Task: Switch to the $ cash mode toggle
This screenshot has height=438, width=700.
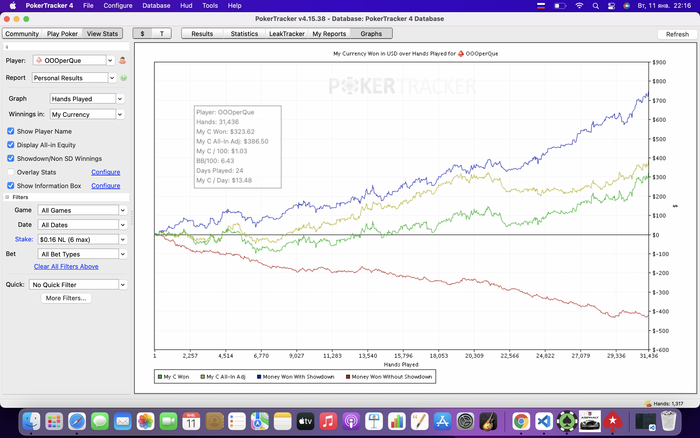Action: [x=142, y=33]
